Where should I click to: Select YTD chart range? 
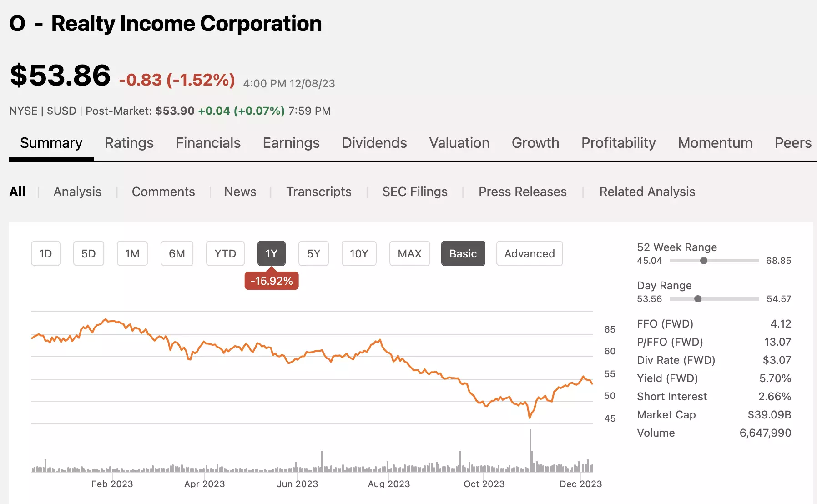[x=225, y=253]
